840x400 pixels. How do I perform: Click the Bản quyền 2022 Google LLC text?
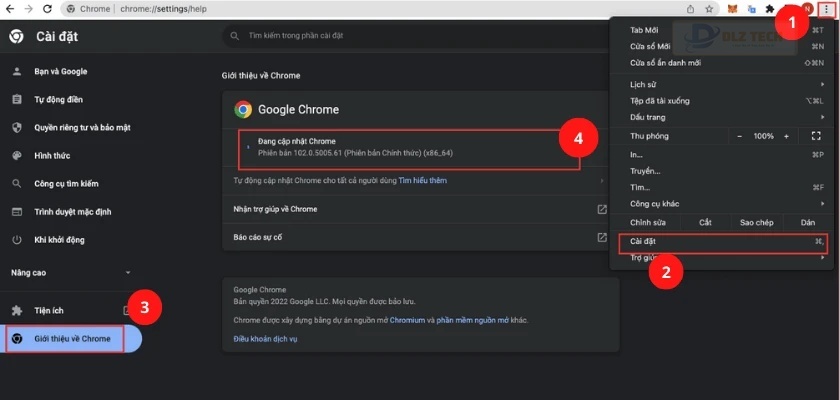325,301
